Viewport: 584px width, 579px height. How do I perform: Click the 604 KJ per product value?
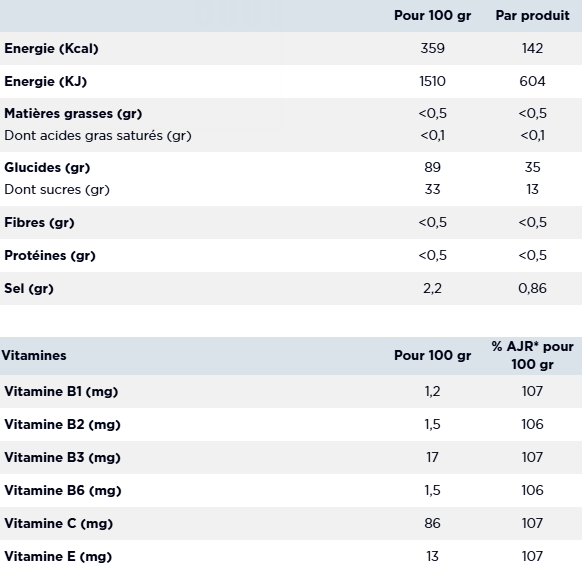[x=532, y=81]
